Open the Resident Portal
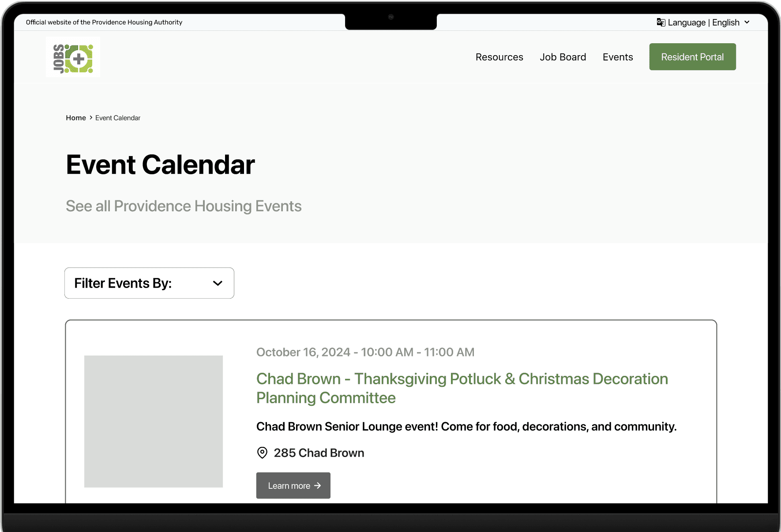This screenshot has width=781, height=532. click(x=692, y=57)
